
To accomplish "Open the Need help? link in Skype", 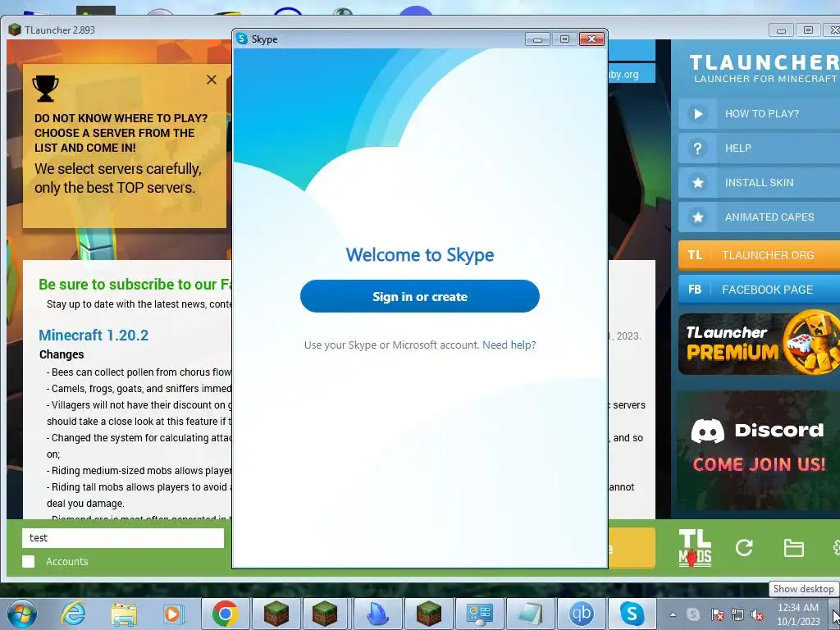I will tap(509, 345).
